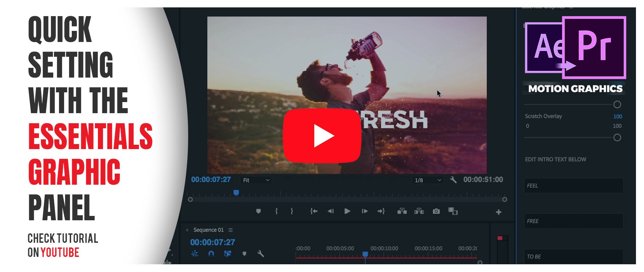
Task: Click the right zoom scroll bar handle
Action: tap(504, 199)
